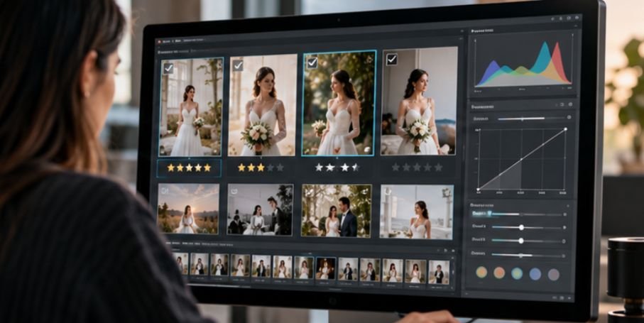Open the garden couple photo with groom in navy suit
Viewport: 644px width, 323px height.
(337, 211)
